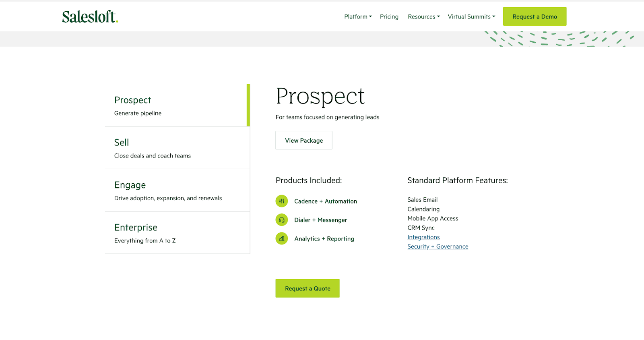This screenshot has width=644, height=340.
Task: Click the Cadence + Automation label
Action: pyautogui.click(x=326, y=201)
